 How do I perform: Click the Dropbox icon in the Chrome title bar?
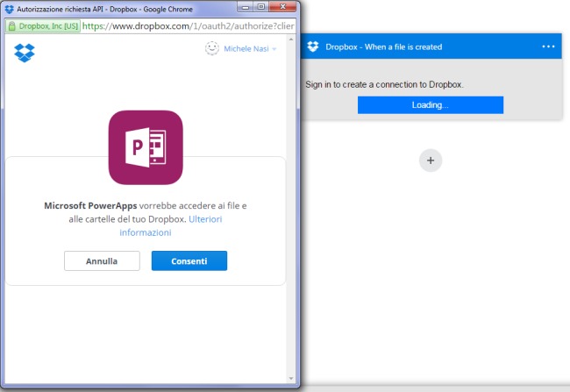pyautogui.click(x=10, y=9)
